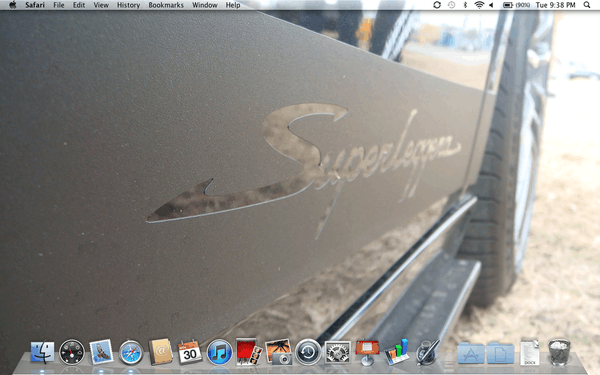Open Numbers chart icon in dock
The height and width of the screenshot is (375, 600).
coord(396,351)
